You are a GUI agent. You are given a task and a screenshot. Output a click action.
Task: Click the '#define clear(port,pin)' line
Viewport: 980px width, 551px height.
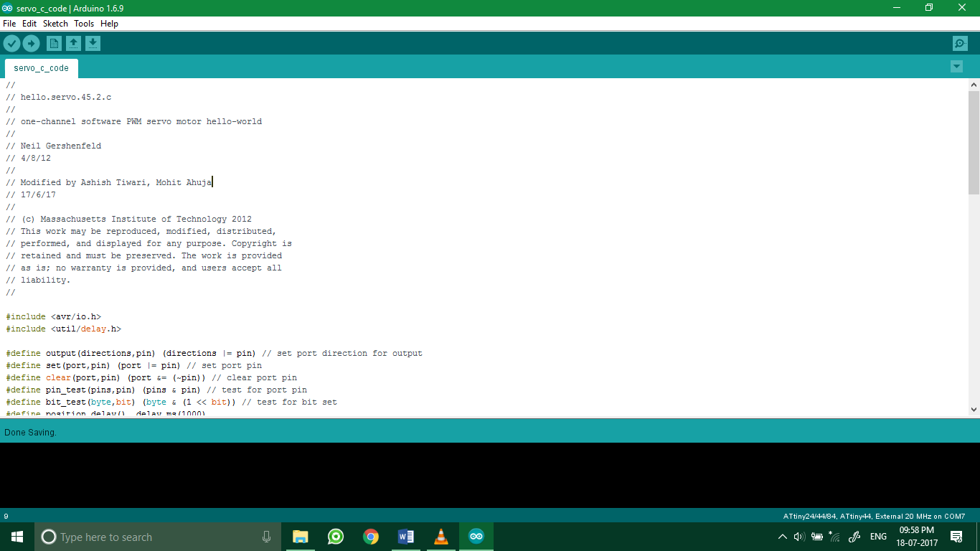pyautogui.click(x=151, y=377)
